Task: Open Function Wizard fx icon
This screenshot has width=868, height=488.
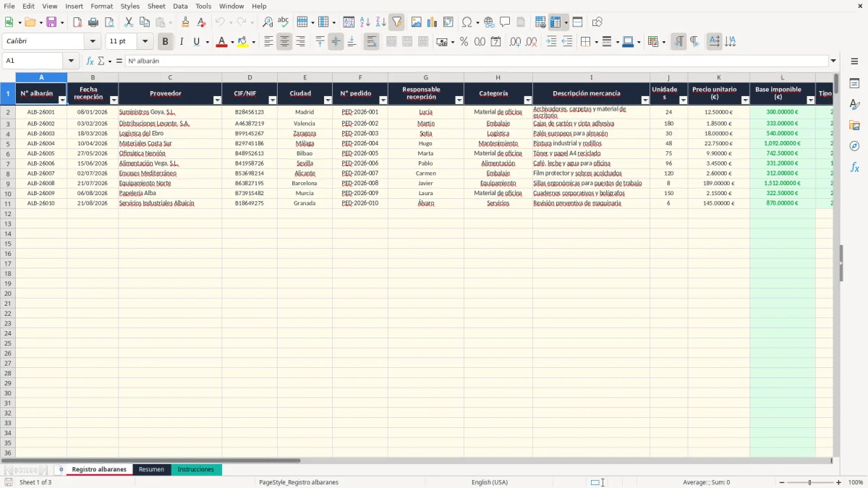Action: click(90, 61)
